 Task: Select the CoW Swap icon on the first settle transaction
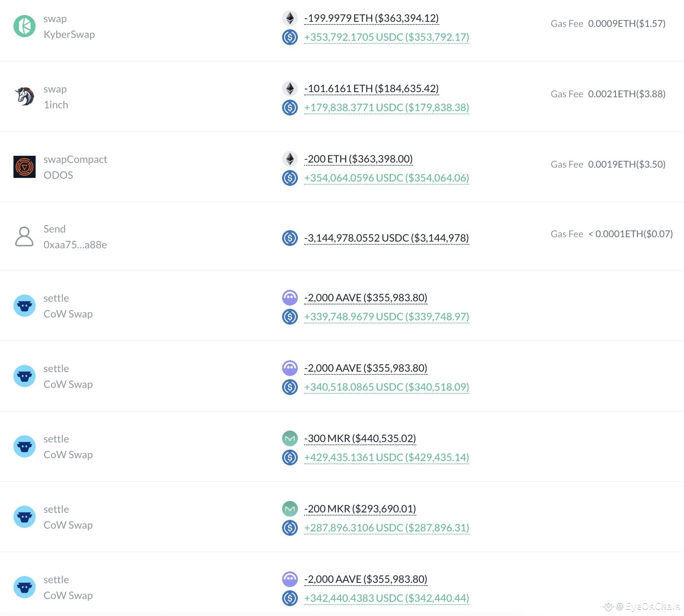[x=24, y=305]
